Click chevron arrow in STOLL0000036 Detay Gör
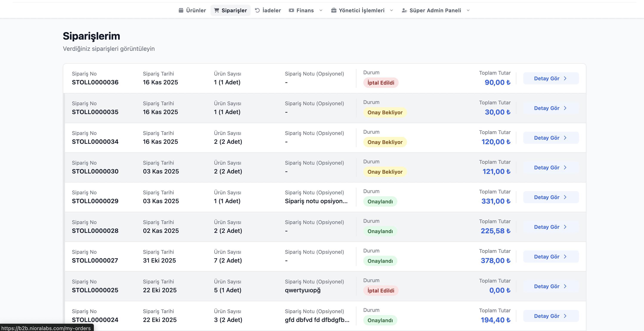 [565, 79]
